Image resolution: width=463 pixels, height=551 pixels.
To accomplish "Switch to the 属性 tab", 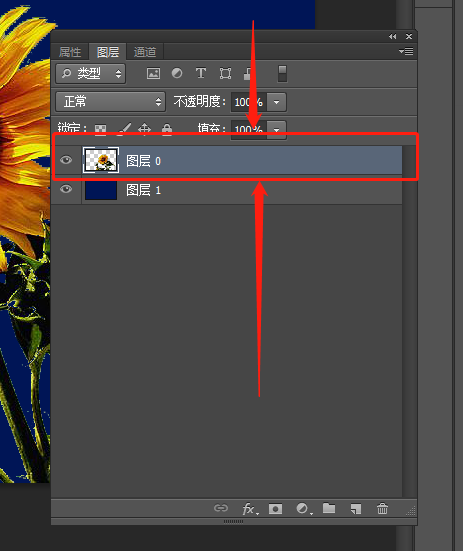I will pos(70,52).
